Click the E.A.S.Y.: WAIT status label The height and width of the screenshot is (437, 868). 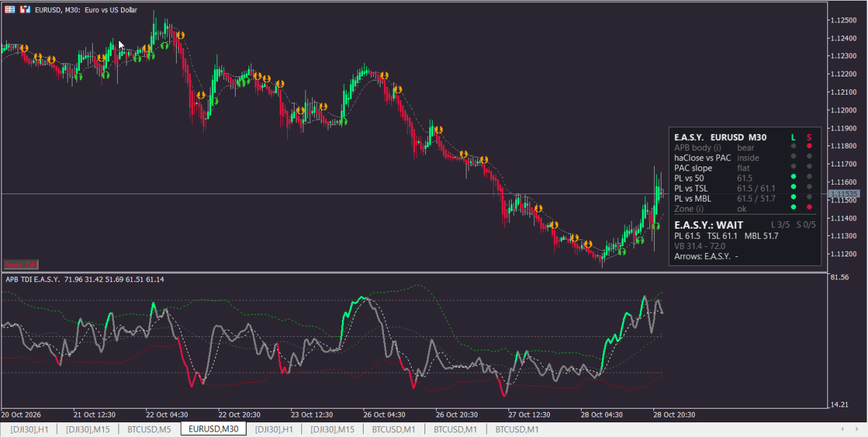[x=709, y=225]
